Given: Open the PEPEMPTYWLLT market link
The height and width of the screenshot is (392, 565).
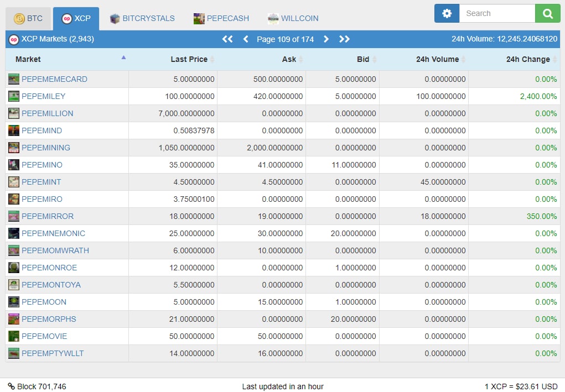Looking at the screenshot, I should (x=53, y=353).
